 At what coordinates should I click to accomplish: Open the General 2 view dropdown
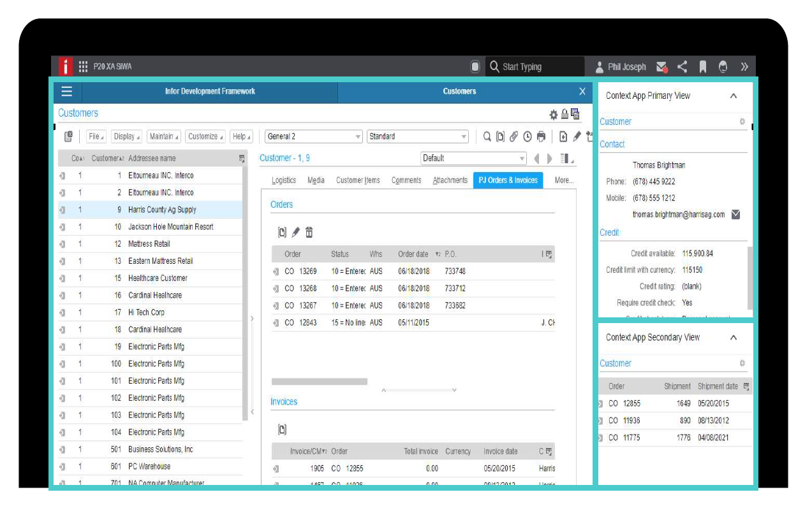[358, 136]
